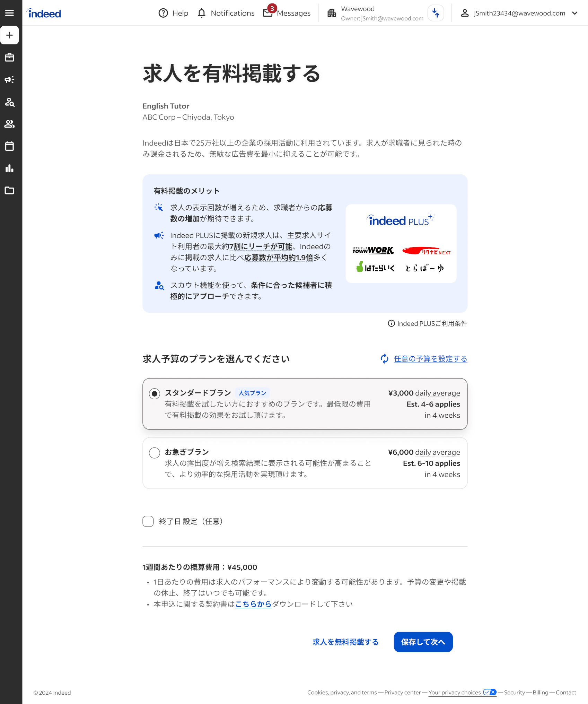This screenshot has height=704, width=588.
Task: Open the folder icon in sidebar
Action: pyautogui.click(x=9, y=190)
